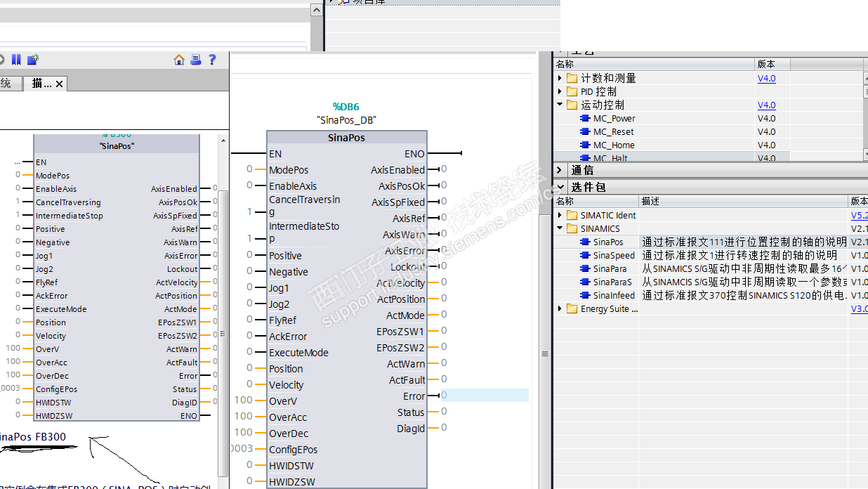Open V4.0 version link for 运动控制
This screenshot has width=868, height=489.
[x=766, y=105]
